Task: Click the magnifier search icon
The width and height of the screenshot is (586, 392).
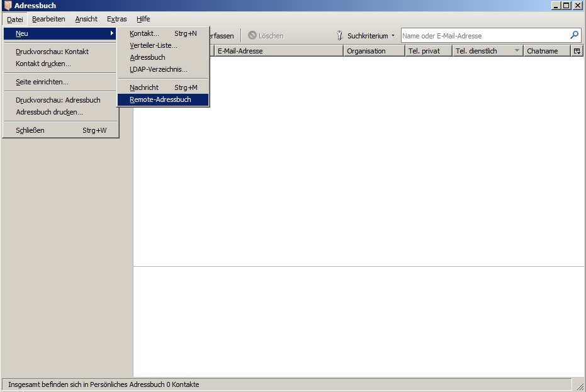Action: pos(575,35)
